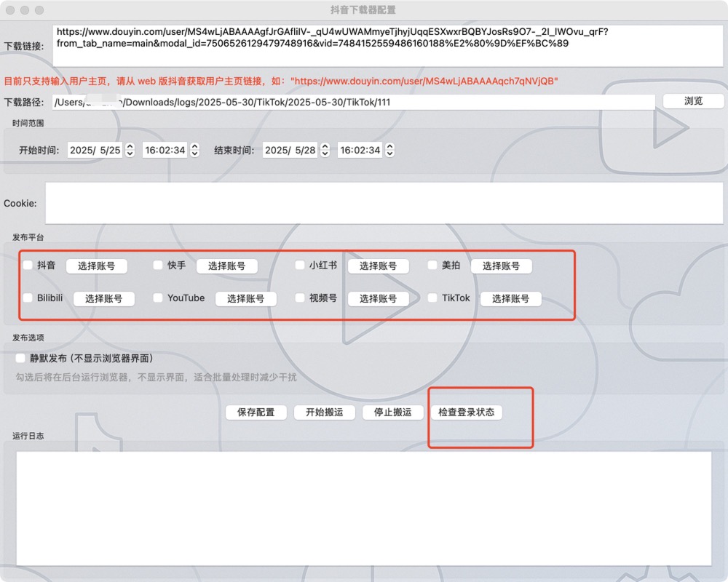This screenshot has width=728, height=582.
Task: Tick the 抖音 platform checkbox
Action: click(28, 266)
